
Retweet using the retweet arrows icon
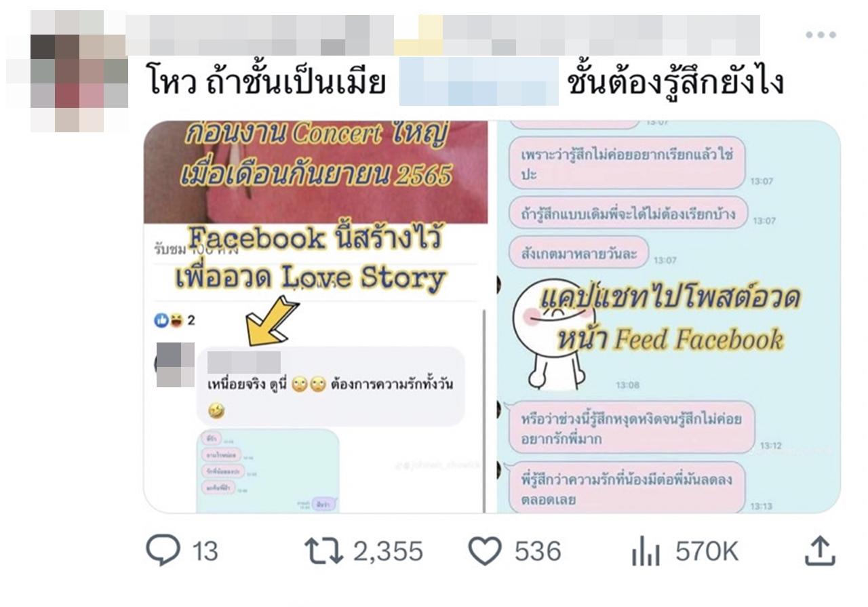tap(324, 551)
